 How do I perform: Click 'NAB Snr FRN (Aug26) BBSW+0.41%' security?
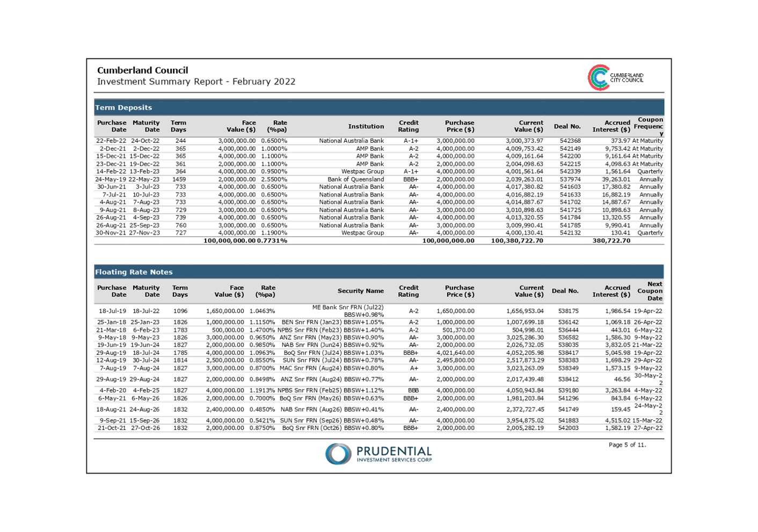pyautogui.click(x=332, y=409)
